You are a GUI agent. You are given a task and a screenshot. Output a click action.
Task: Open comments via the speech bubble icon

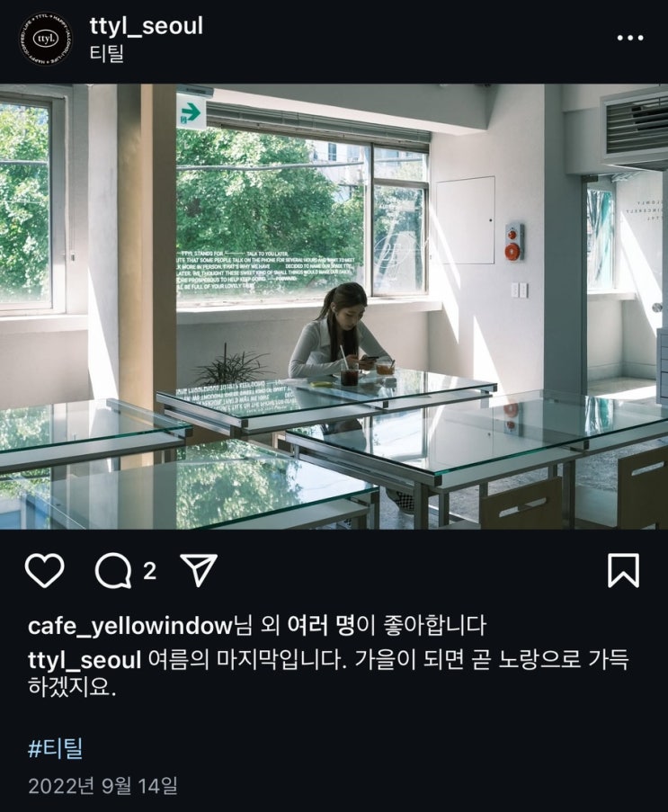113,571
